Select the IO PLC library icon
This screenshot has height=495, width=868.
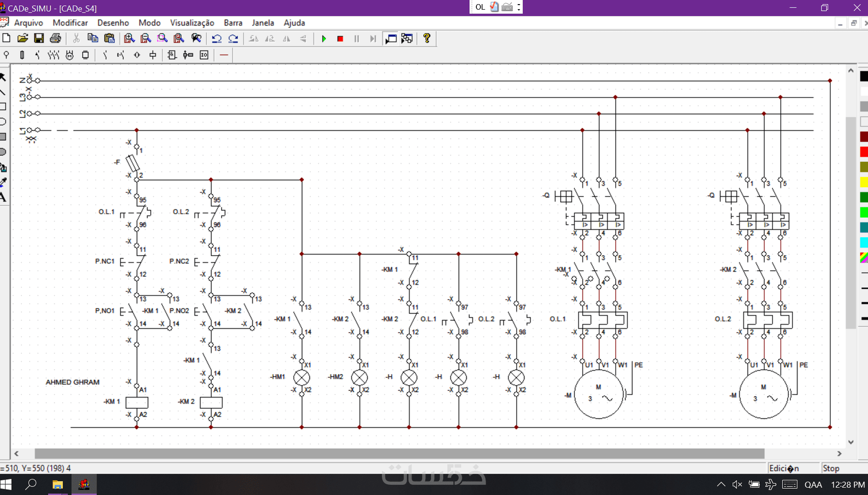tap(204, 55)
